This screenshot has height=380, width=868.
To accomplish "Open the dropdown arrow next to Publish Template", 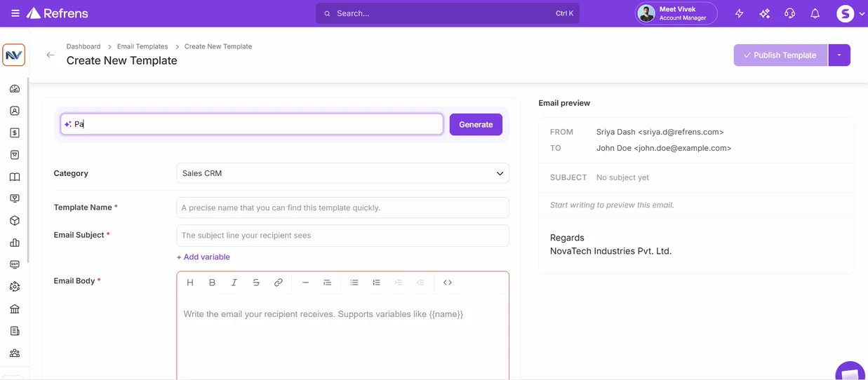I will coord(839,55).
